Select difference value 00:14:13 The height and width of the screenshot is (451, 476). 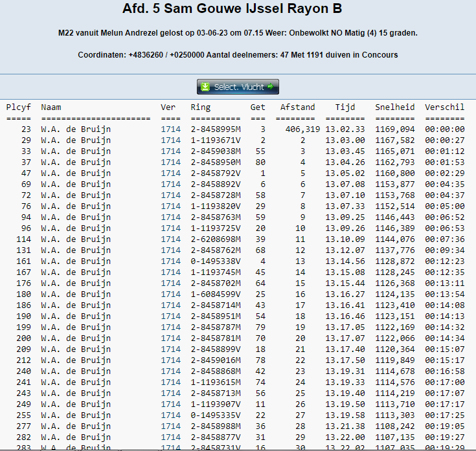coord(445,316)
